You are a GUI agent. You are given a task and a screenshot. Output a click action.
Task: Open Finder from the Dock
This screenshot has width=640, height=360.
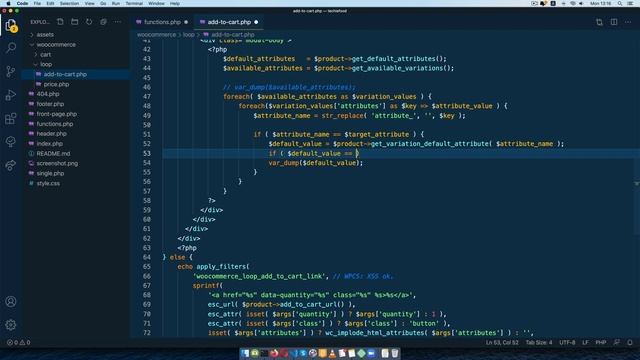(x=244, y=353)
